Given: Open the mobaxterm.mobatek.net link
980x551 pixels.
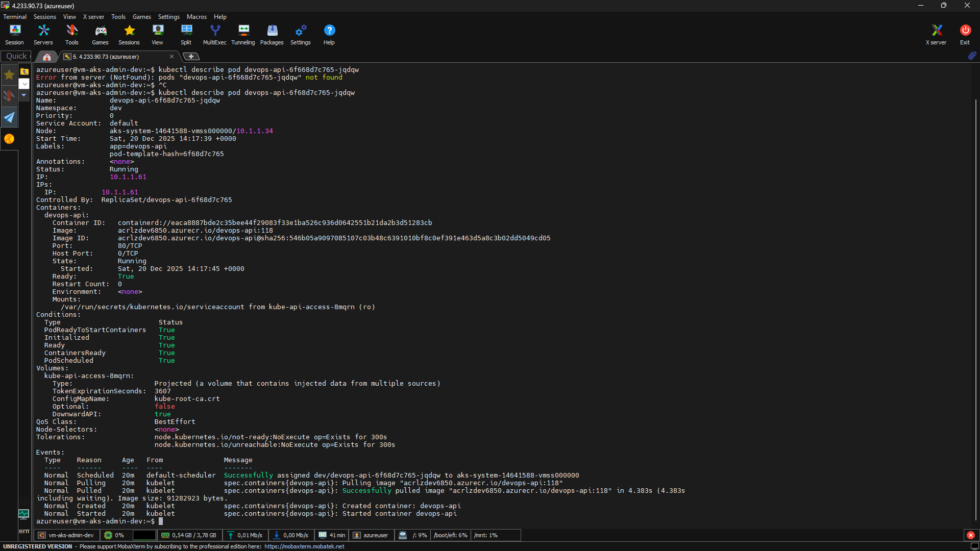Looking at the screenshot, I should 304,546.
